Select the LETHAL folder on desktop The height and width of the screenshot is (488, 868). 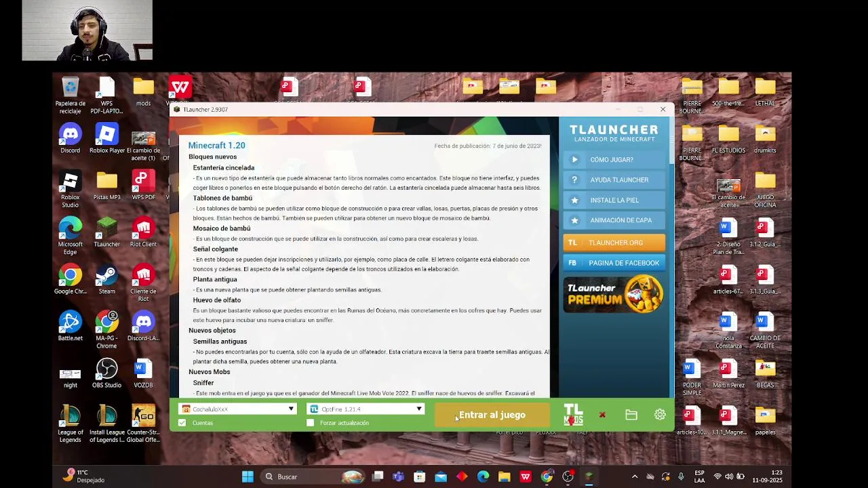pos(765,92)
